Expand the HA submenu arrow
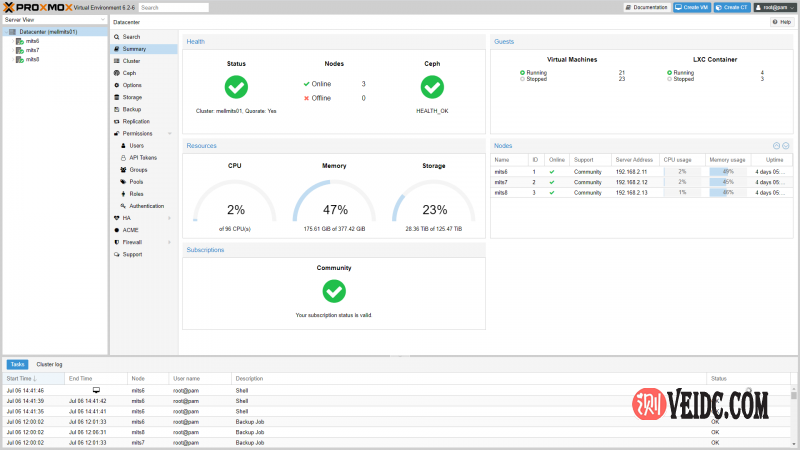This screenshot has height=450, width=800. 170,218
